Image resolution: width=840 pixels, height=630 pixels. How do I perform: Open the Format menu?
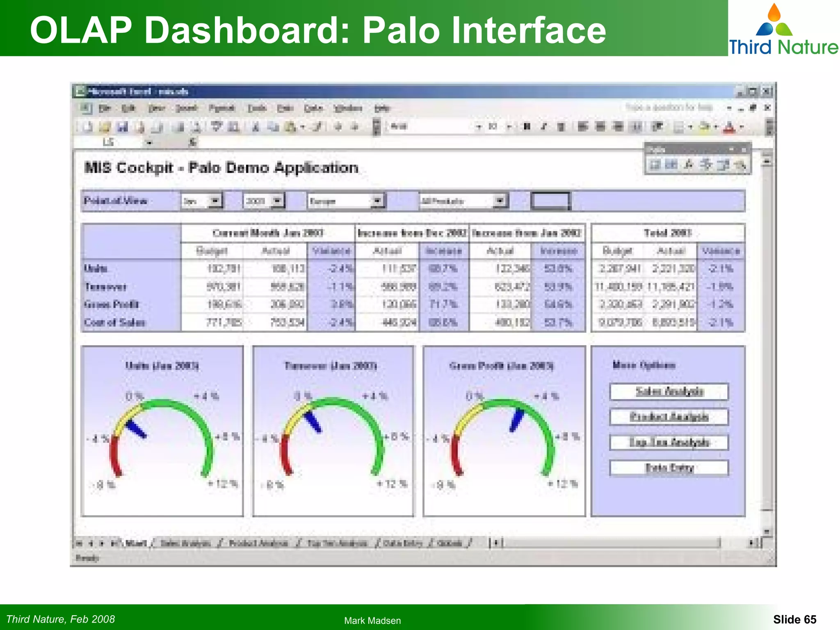222,108
